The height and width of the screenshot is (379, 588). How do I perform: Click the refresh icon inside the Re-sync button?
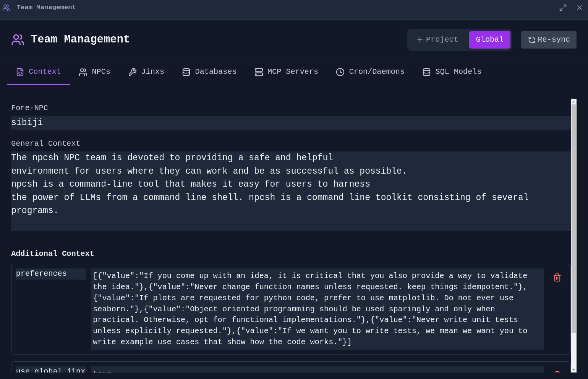pyautogui.click(x=532, y=40)
